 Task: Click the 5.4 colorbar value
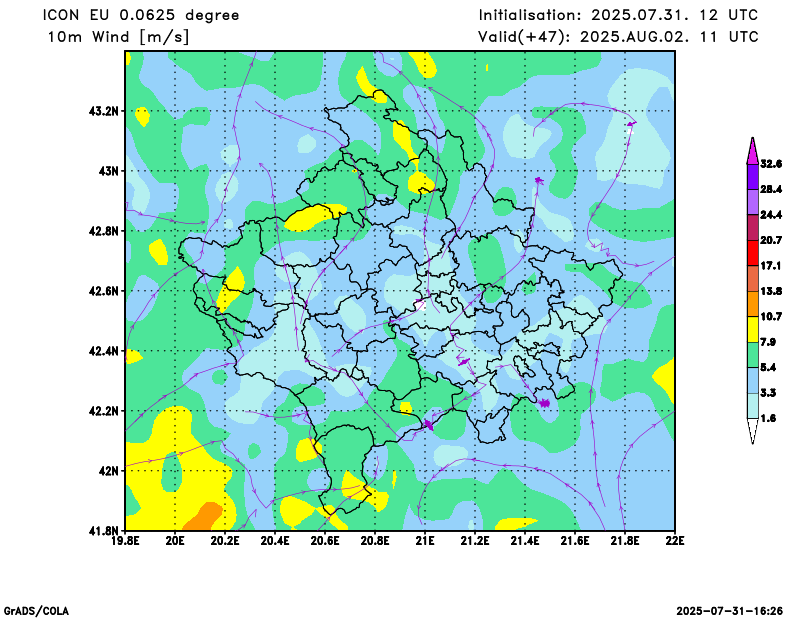click(768, 367)
